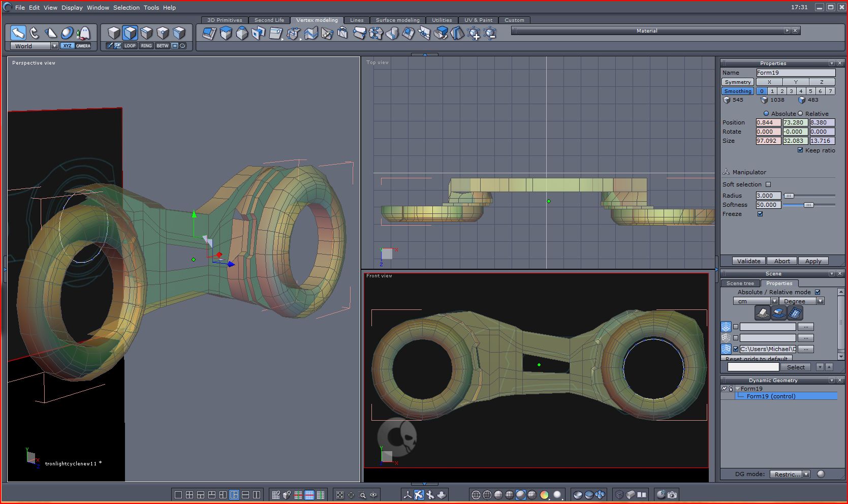Viewport: 848px width, 504px height.
Task: Open the Selection menu
Action: click(126, 8)
